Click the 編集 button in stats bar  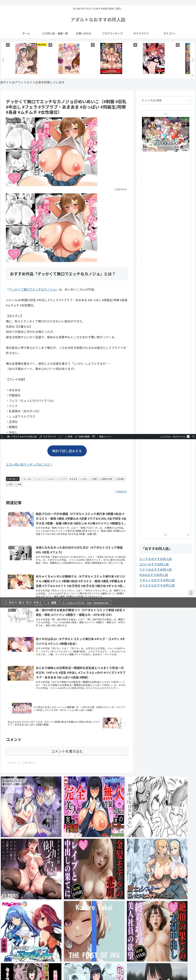52,603
